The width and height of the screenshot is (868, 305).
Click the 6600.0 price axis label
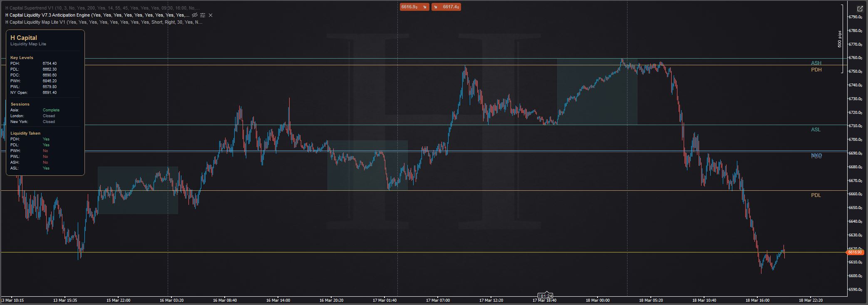click(x=855, y=276)
